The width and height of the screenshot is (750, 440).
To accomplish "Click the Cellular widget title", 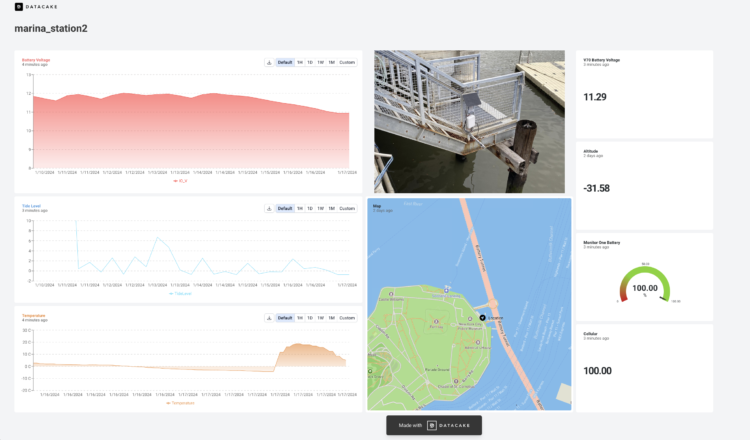I will point(590,334).
